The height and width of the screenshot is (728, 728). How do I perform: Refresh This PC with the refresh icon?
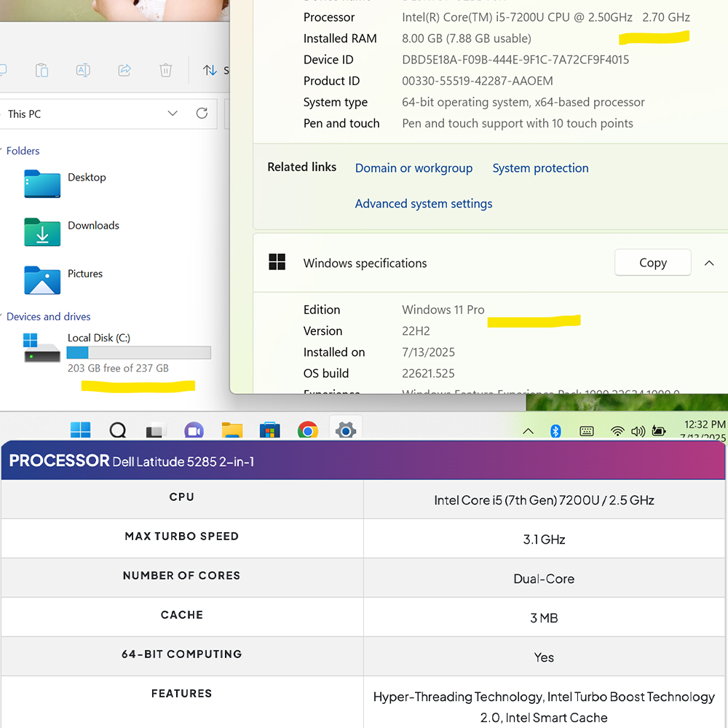click(202, 114)
